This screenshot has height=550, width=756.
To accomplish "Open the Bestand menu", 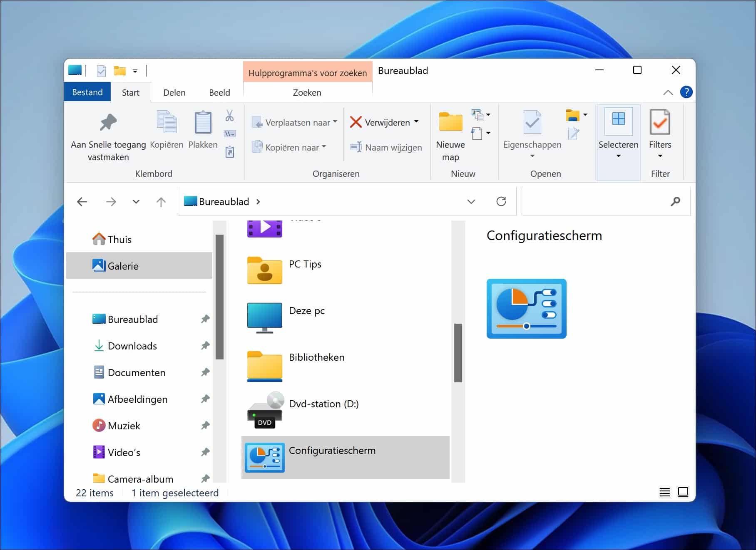I will 87,92.
